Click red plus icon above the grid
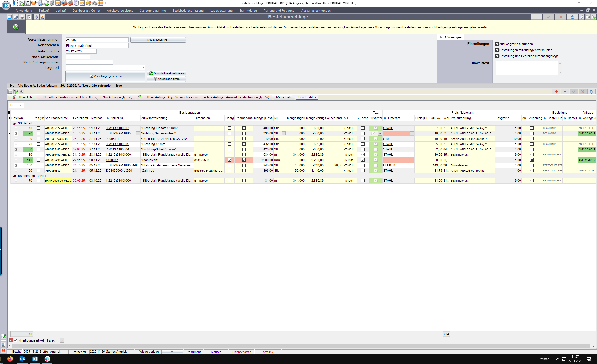This screenshot has width=597, height=364. pos(556,92)
